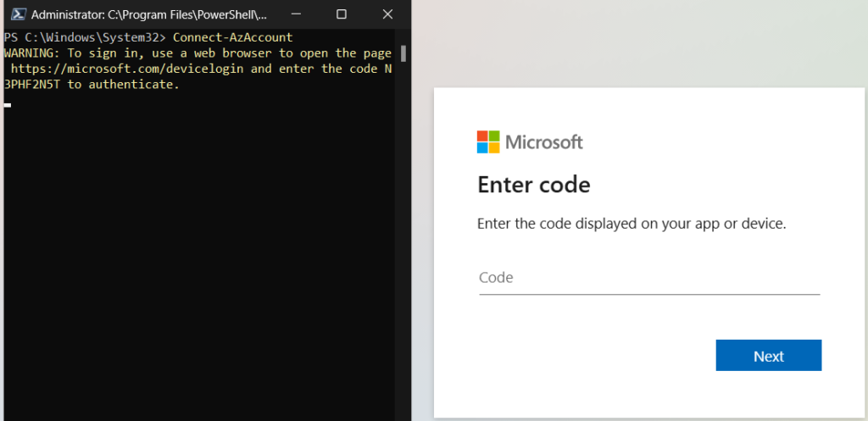Maximize the PowerShell window
868x421 pixels.
point(342,14)
